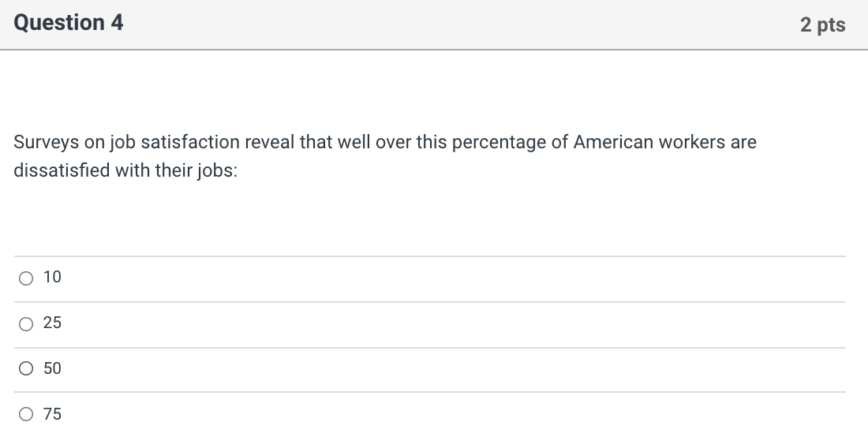Screen dimensions: 868x448
Task: Choose the 25 answer radio button
Action: tap(27, 323)
